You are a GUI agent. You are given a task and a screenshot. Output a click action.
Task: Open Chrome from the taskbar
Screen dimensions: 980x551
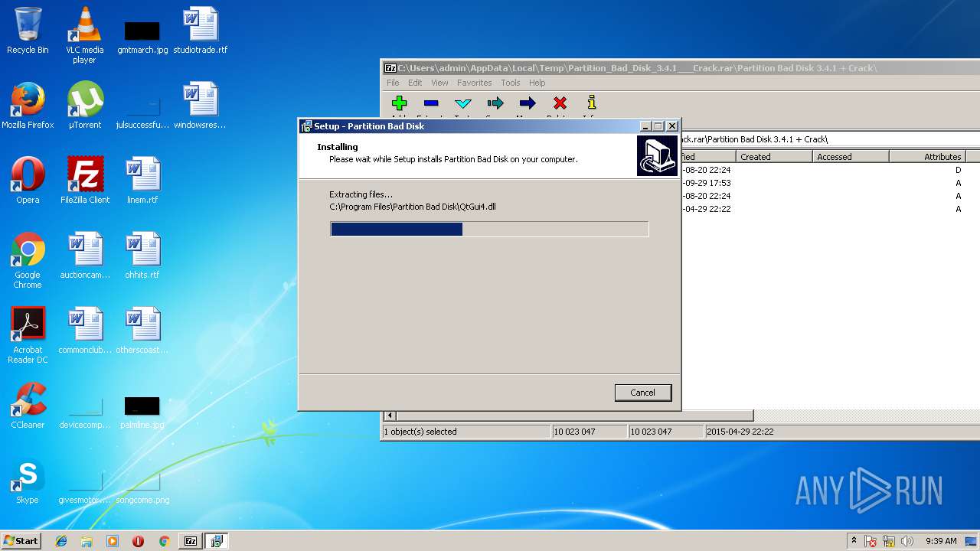(164, 541)
